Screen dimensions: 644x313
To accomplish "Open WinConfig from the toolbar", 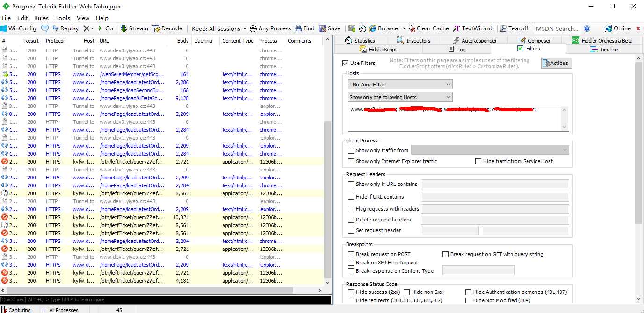I will (x=19, y=28).
